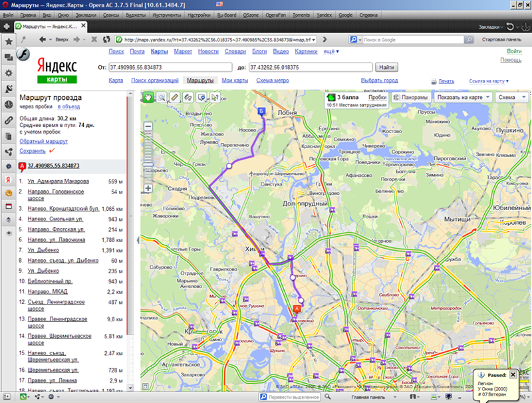Expand the ещё services dropdown
This screenshot has width=532, height=403.
tap(331, 52)
